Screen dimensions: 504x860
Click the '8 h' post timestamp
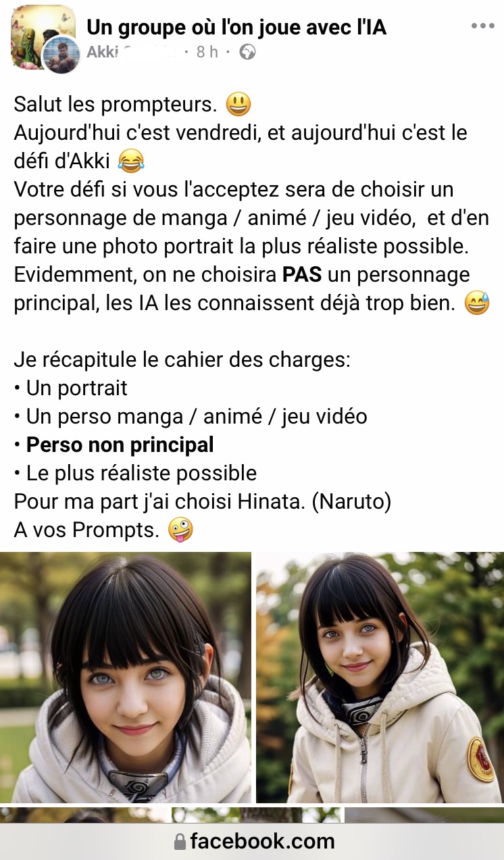click(207, 52)
